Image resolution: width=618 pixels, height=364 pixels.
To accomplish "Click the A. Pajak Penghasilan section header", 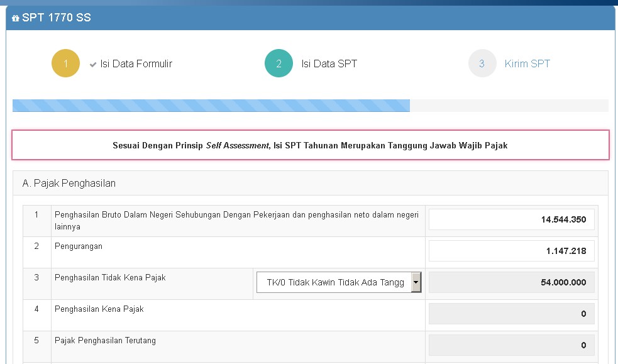I will tap(69, 183).
